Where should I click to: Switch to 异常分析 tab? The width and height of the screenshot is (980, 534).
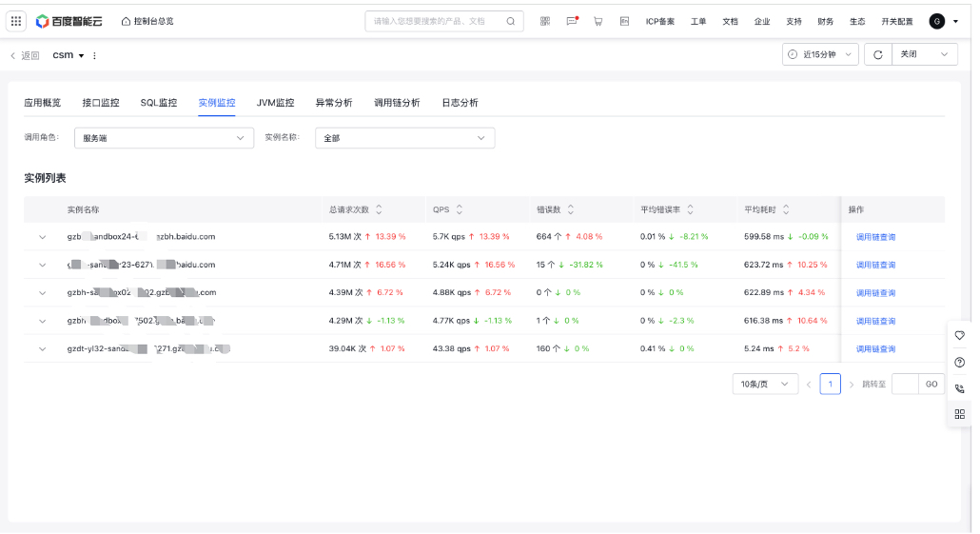tap(334, 103)
